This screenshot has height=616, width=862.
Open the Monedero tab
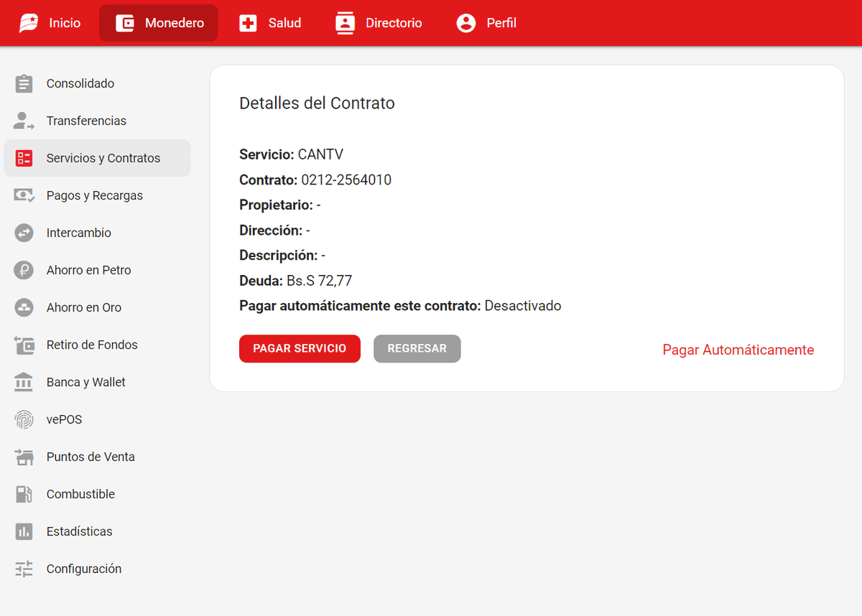click(159, 23)
